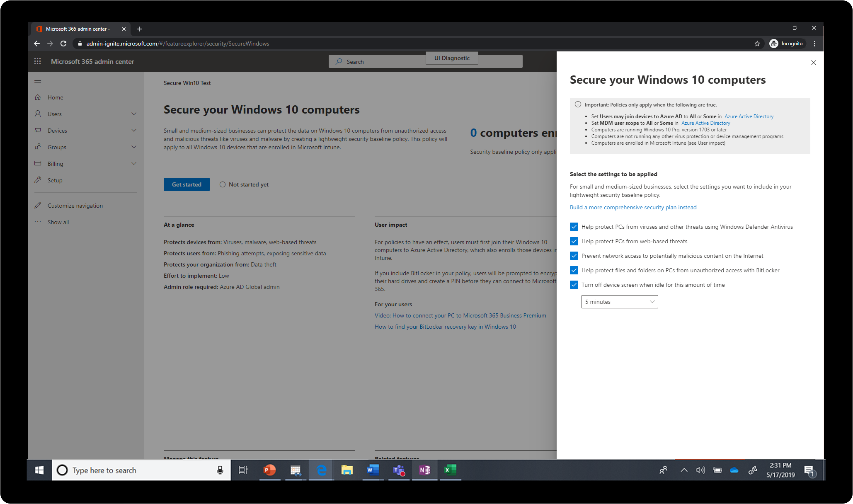Image resolution: width=853 pixels, height=504 pixels.
Task: Select idle screen timeout 5 minutes dropdown
Action: (x=619, y=301)
